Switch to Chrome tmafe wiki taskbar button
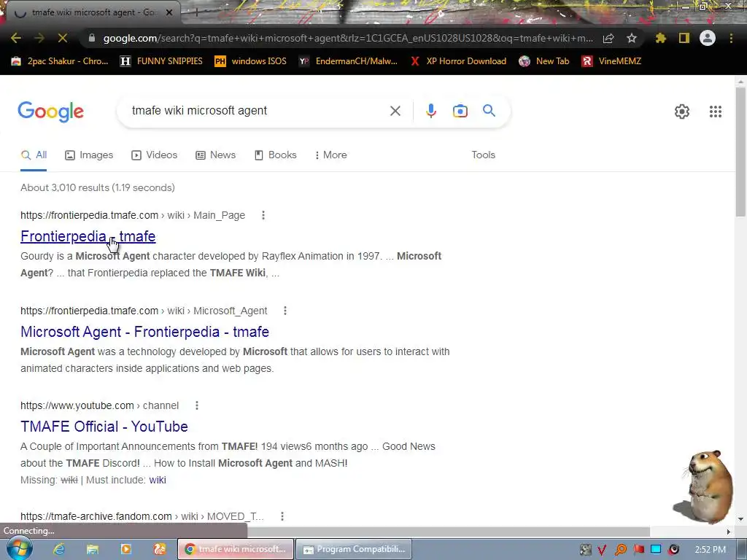747x560 pixels. coord(236,549)
